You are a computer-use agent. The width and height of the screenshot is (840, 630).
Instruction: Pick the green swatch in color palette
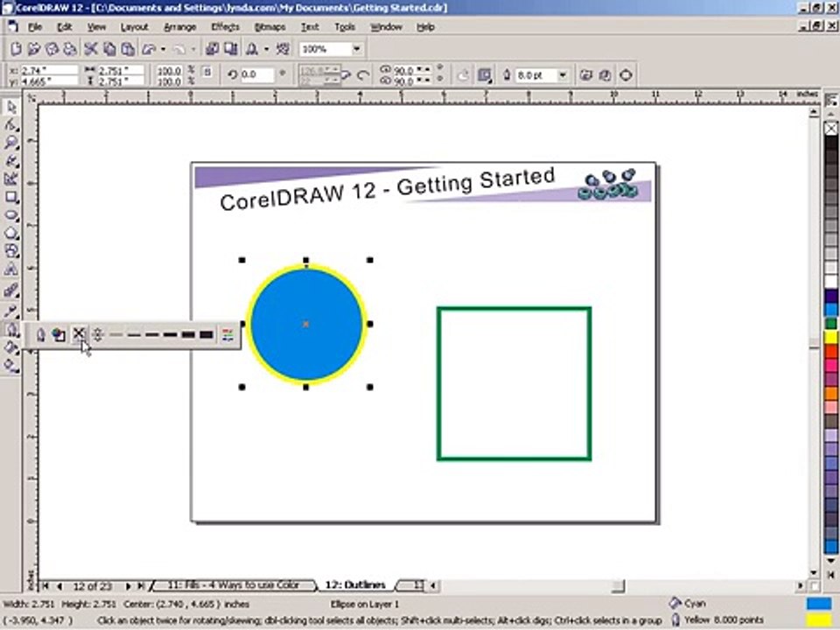831,324
